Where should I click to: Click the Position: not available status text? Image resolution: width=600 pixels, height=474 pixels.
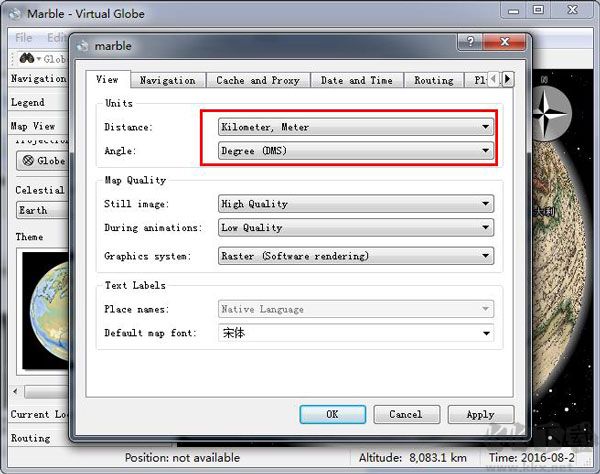(x=182, y=458)
